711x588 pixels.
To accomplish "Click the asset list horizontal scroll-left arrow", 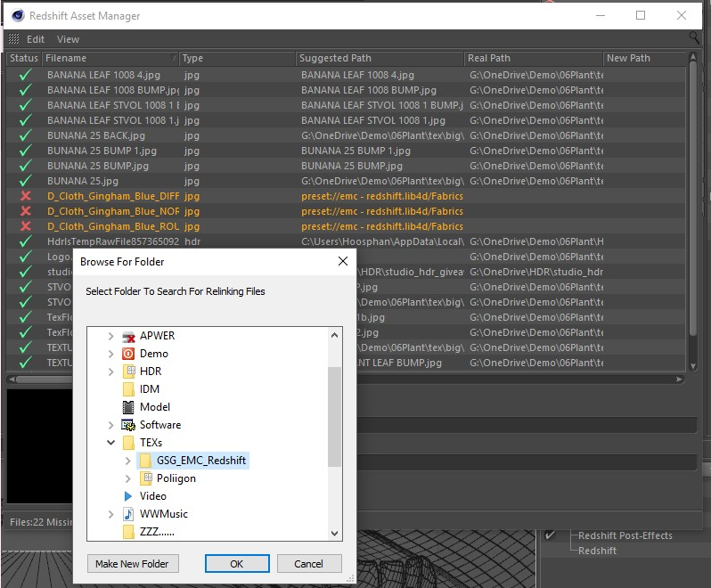I will (x=12, y=379).
